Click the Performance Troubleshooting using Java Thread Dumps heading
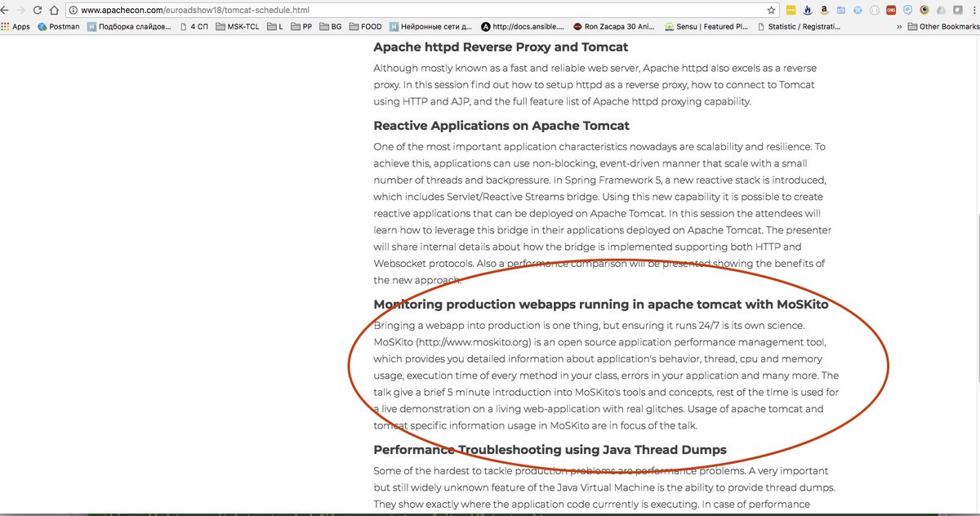This screenshot has height=516, width=980. (550, 450)
